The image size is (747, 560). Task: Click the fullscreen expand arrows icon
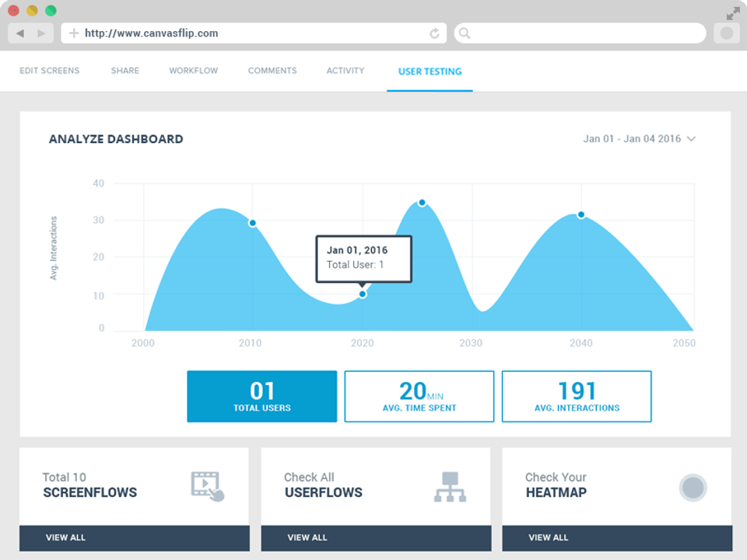733,13
